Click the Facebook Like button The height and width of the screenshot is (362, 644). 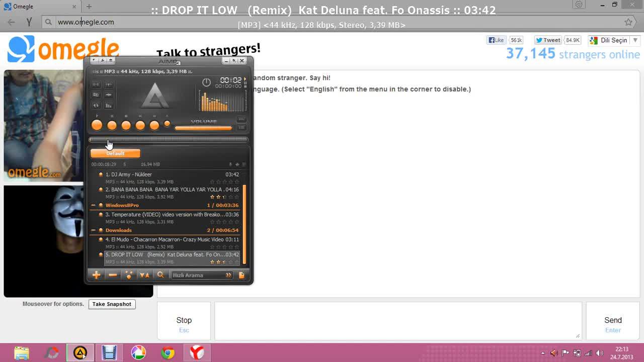pos(496,40)
